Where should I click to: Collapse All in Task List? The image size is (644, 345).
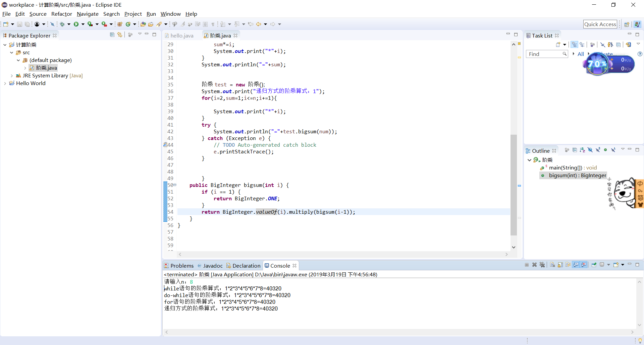pos(618,45)
